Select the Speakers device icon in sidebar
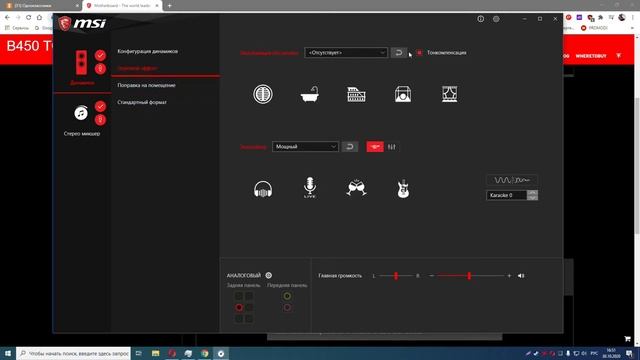 (x=81, y=62)
